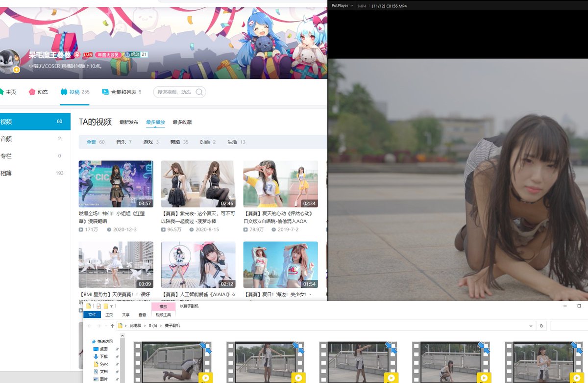
Task: Expand the breadcrumb chevron after 此电脑
Action: pos(145,325)
